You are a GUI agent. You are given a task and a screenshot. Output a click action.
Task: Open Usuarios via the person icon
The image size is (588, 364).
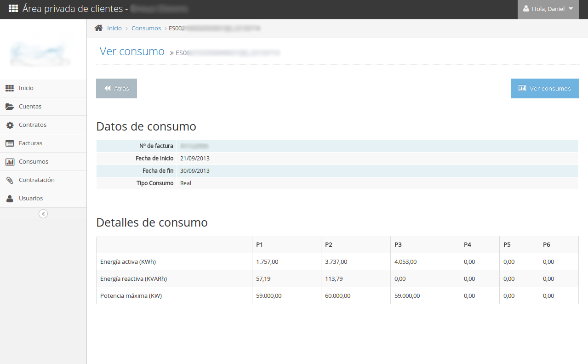[x=10, y=198]
